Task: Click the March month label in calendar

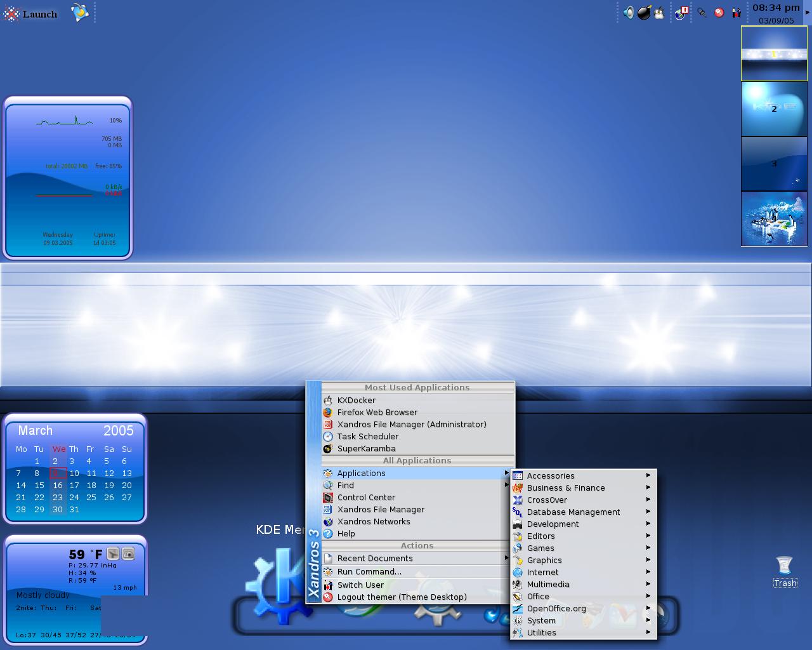Action: click(36, 430)
